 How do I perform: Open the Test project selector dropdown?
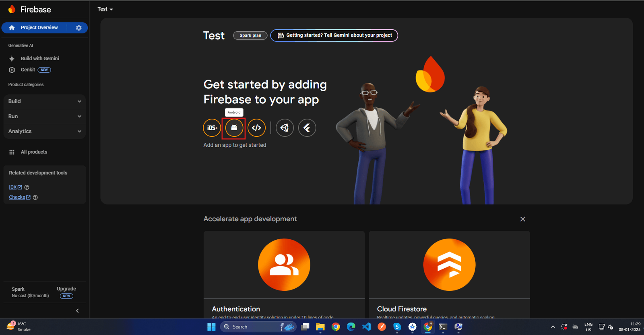click(x=105, y=9)
